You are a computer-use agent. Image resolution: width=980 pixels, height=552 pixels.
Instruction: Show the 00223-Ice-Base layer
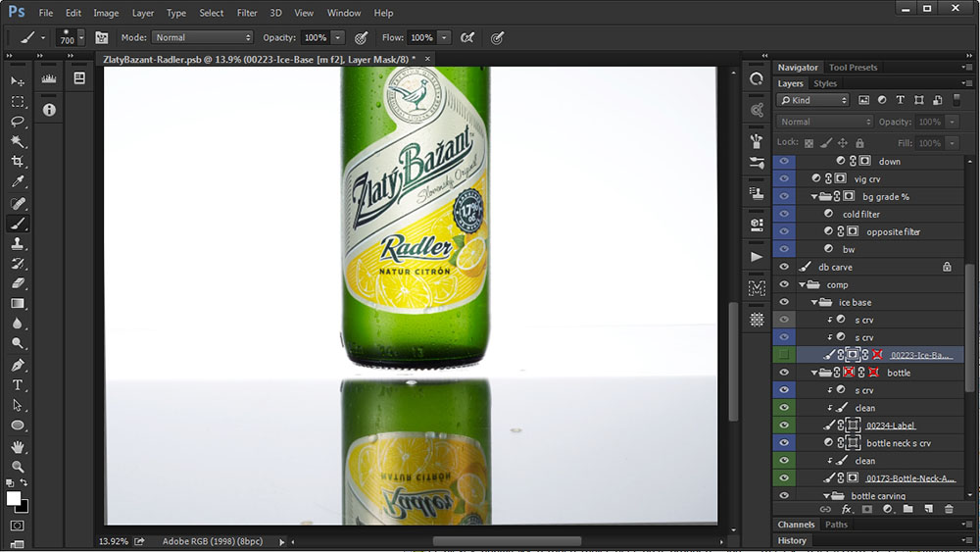[784, 355]
